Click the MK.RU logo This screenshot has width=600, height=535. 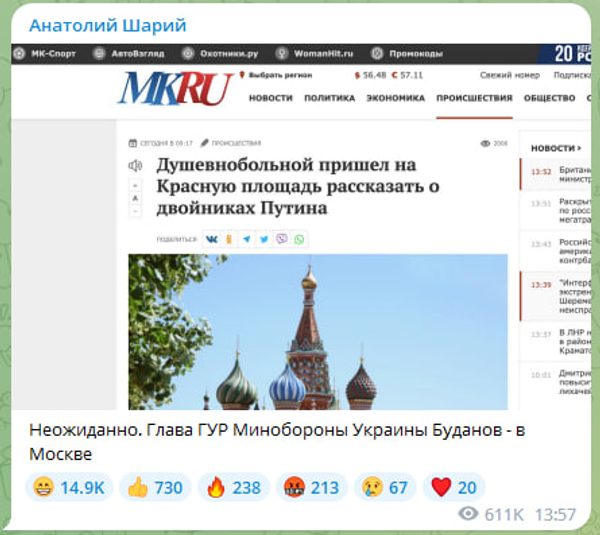[175, 90]
